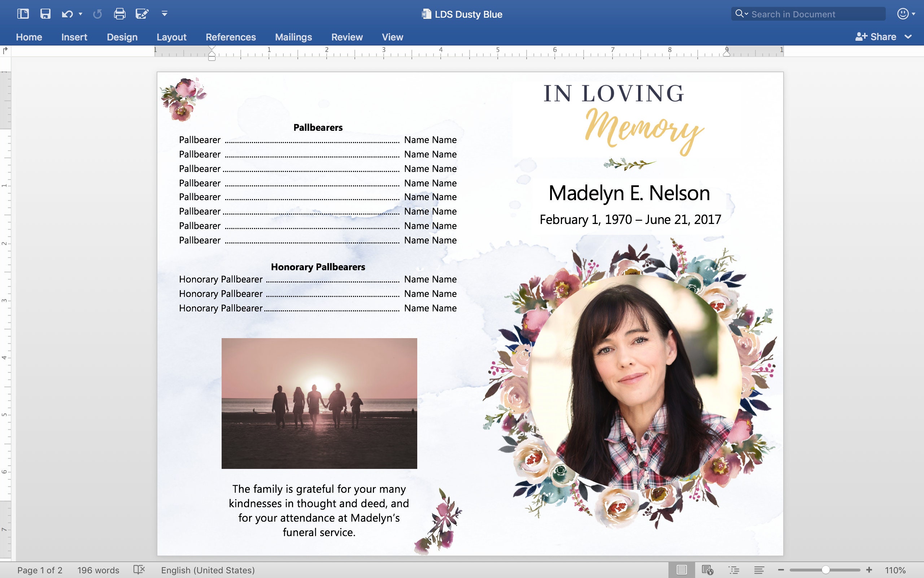Image resolution: width=924 pixels, height=578 pixels.
Task: Click the Redo icon
Action: [97, 14]
